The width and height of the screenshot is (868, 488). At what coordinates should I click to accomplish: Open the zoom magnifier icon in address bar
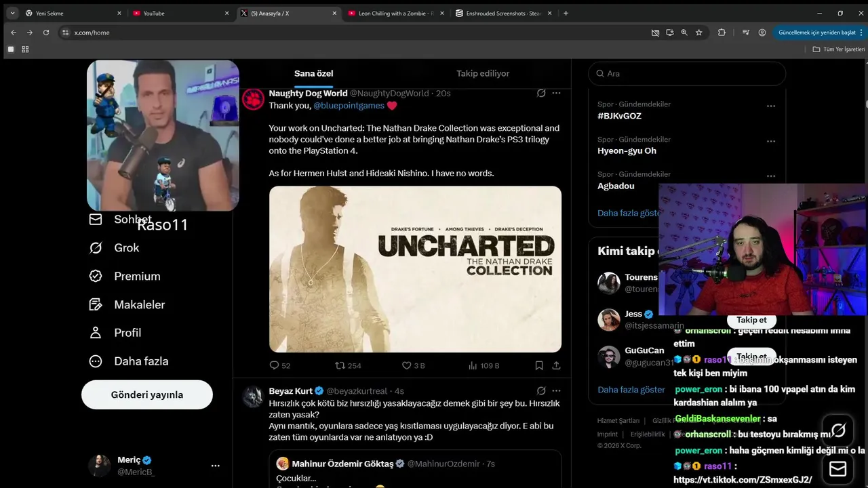click(684, 33)
